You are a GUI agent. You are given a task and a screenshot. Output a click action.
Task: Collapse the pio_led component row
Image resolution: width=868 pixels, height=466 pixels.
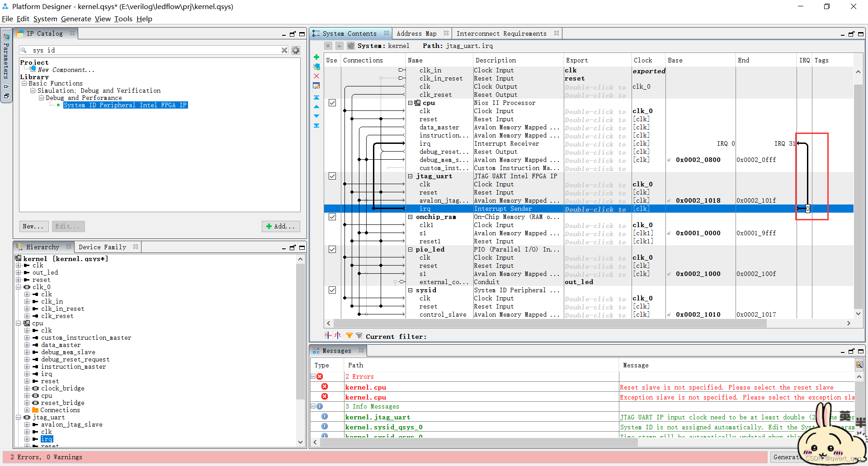click(x=410, y=249)
